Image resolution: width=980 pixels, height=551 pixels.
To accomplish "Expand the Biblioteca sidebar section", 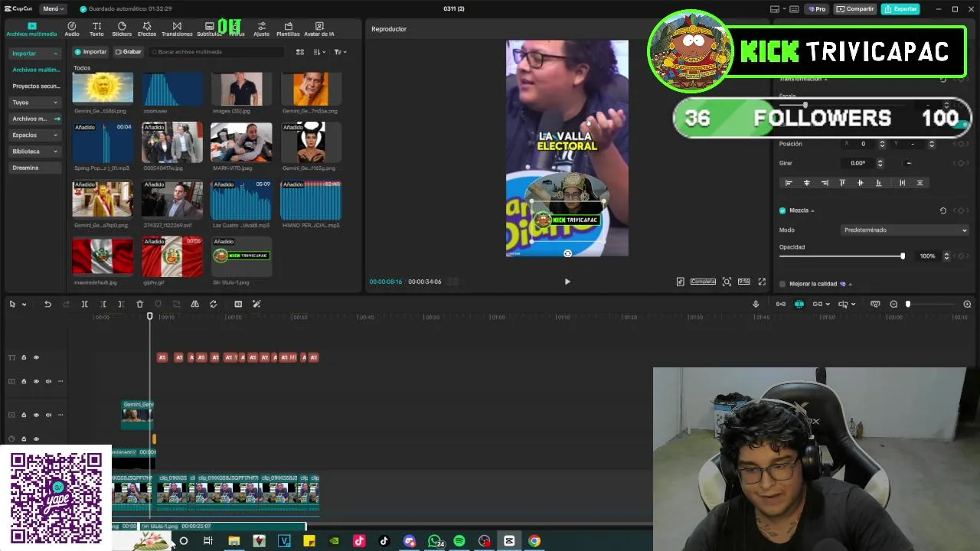I will coord(34,152).
